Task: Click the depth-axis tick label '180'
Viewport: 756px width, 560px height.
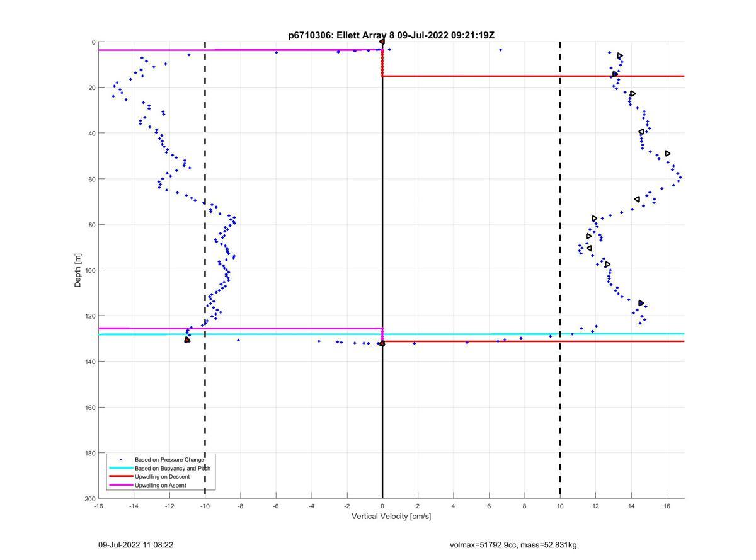Action: point(90,454)
